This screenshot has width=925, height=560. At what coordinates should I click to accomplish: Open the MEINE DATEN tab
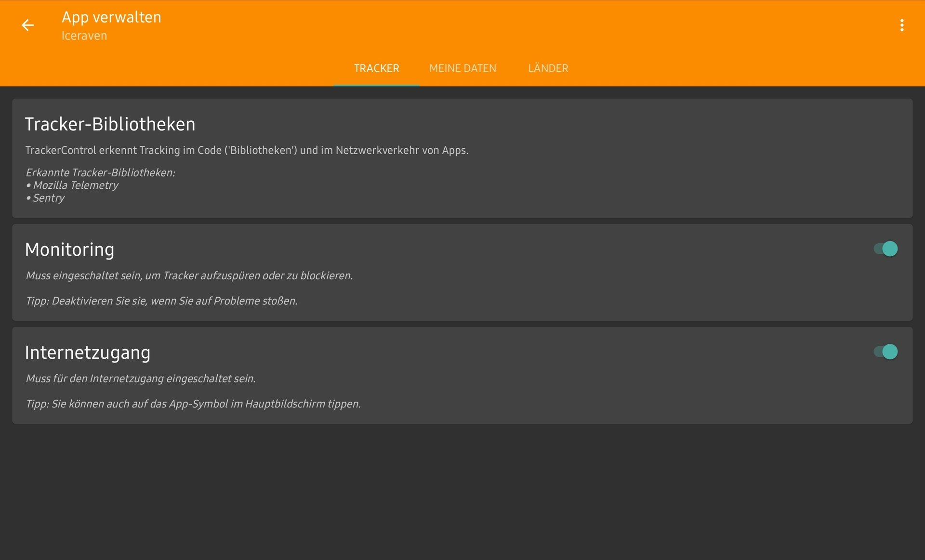[x=462, y=68]
